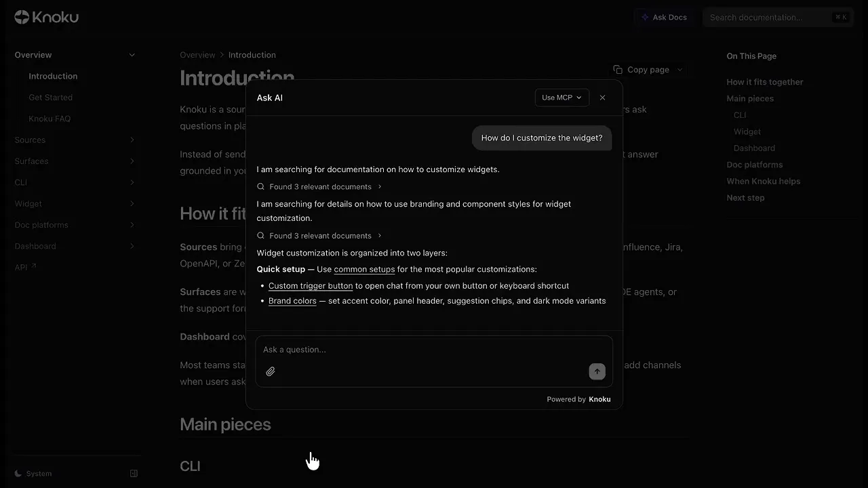Click the Knoku logo
This screenshot has height=488, width=868.
click(x=46, y=17)
